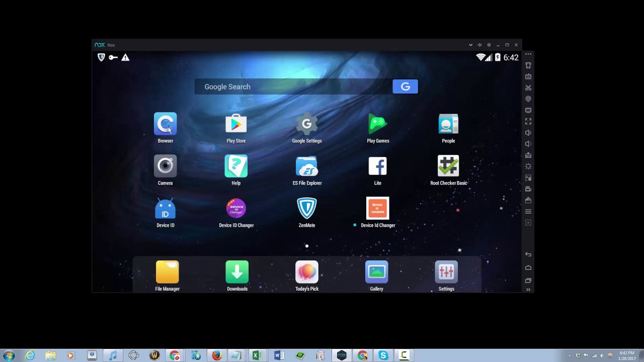Screen dimensions: 644x362
Task: Expand sidebar with double chevron
Action: (528, 289)
